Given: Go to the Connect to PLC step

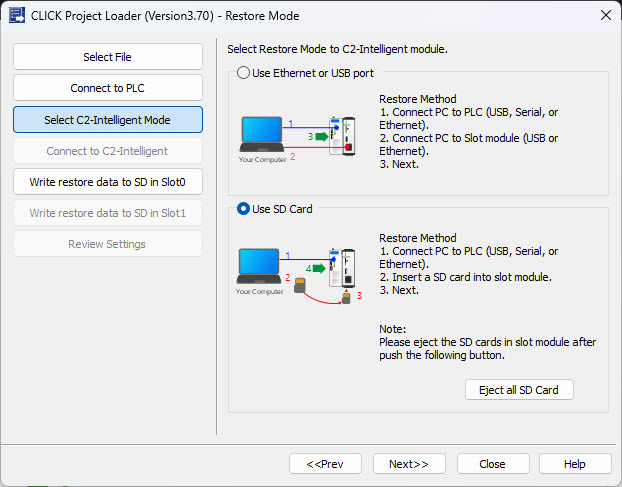Looking at the screenshot, I should [108, 88].
